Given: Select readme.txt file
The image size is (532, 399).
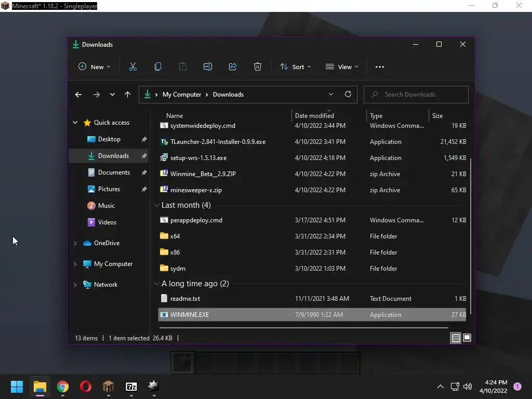Looking at the screenshot, I should point(312,299).
